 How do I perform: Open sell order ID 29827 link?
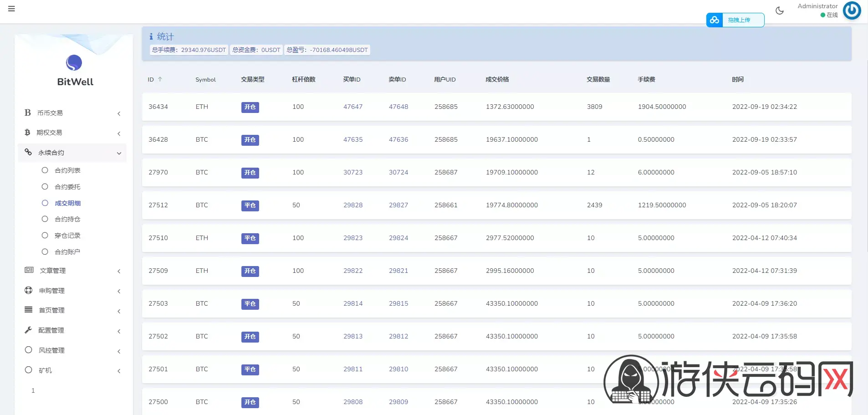(398, 205)
